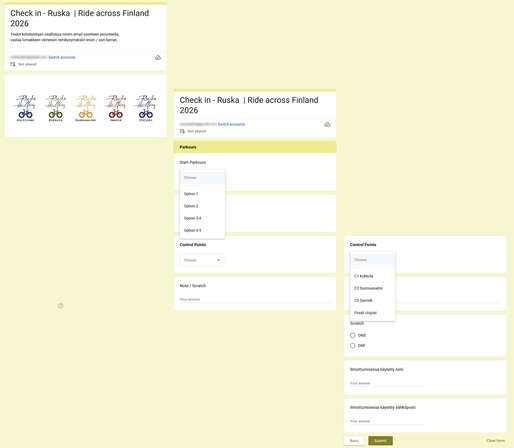This screenshot has width=514, height=448.
Task: Open the closed Control Points Choose dropdown
Action: click(202, 260)
